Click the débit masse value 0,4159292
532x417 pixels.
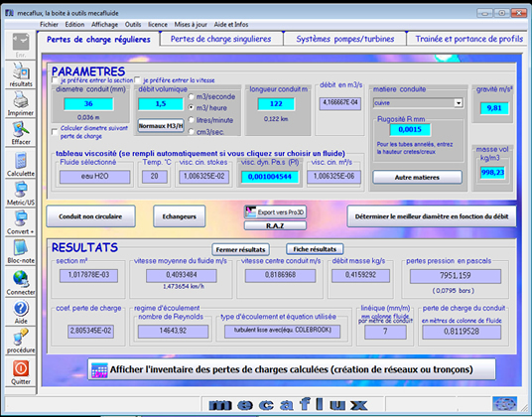tap(360, 275)
